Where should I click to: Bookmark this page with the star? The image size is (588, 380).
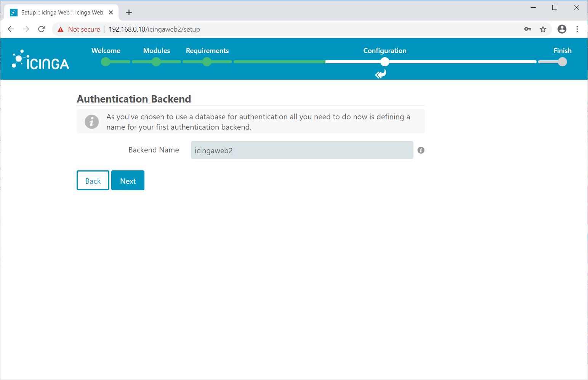[x=543, y=29]
